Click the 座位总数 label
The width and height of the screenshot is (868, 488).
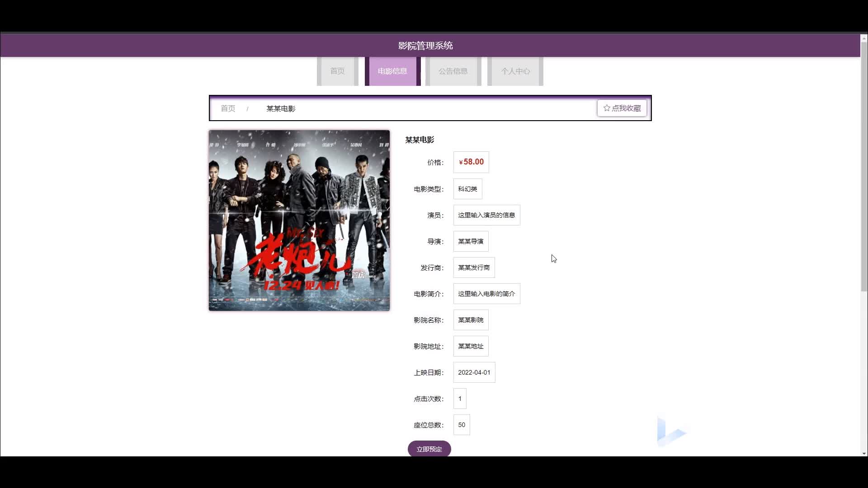[x=429, y=425]
